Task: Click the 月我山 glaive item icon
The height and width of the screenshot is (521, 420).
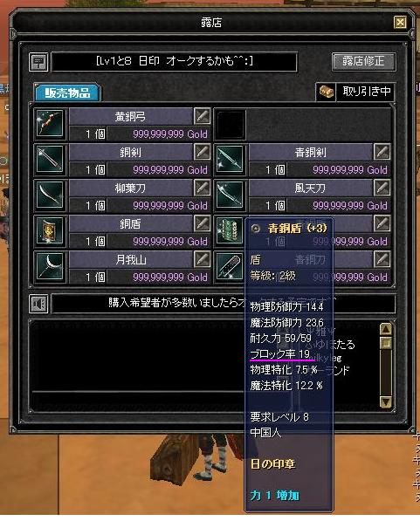Action: click(x=50, y=266)
